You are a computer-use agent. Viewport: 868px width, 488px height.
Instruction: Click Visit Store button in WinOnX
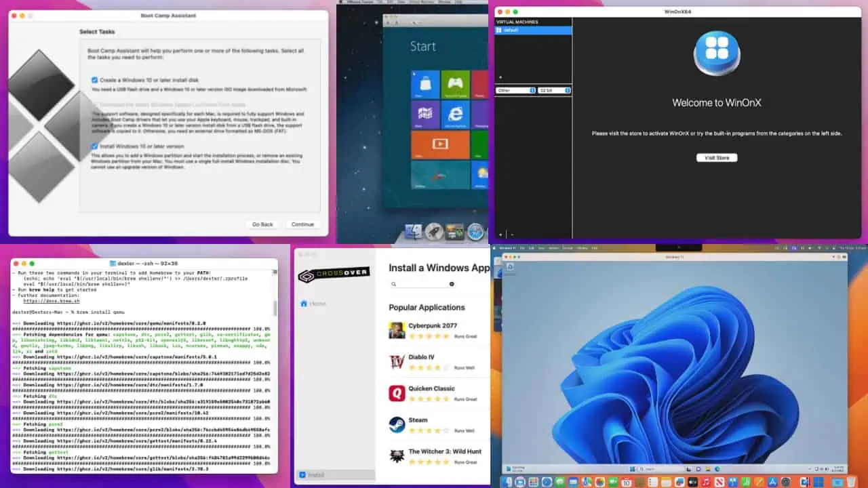point(717,157)
